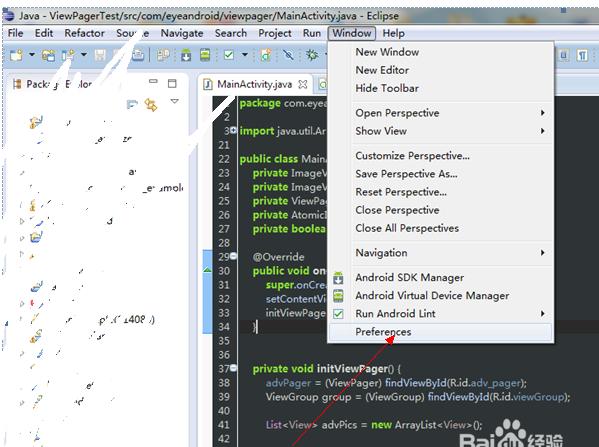This screenshot has height=447, width=599.
Task: Expand Run Android Lint submenu
Action: pyautogui.click(x=441, y=314)
